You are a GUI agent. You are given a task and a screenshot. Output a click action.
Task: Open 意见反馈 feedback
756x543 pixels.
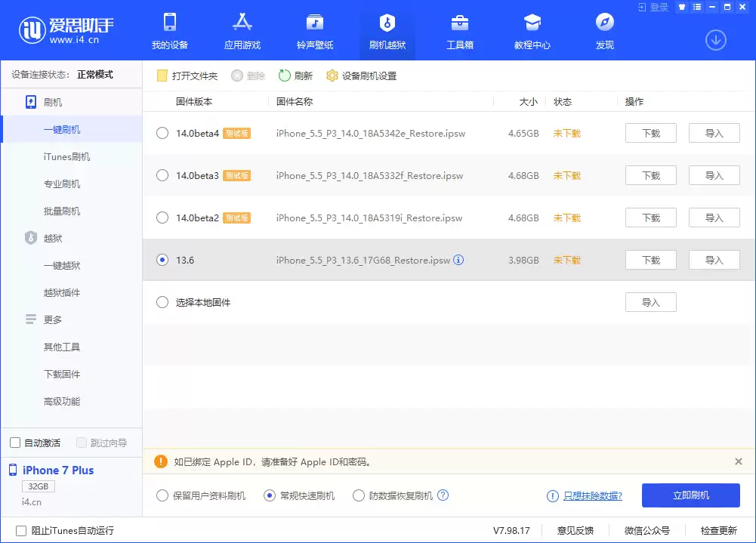tap(575, 530)
